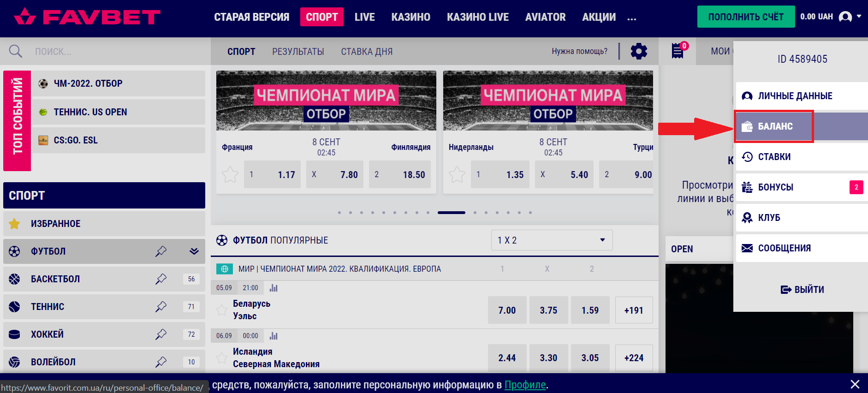
Task: Click the Клуб badge icon
Action: [747, 218]
